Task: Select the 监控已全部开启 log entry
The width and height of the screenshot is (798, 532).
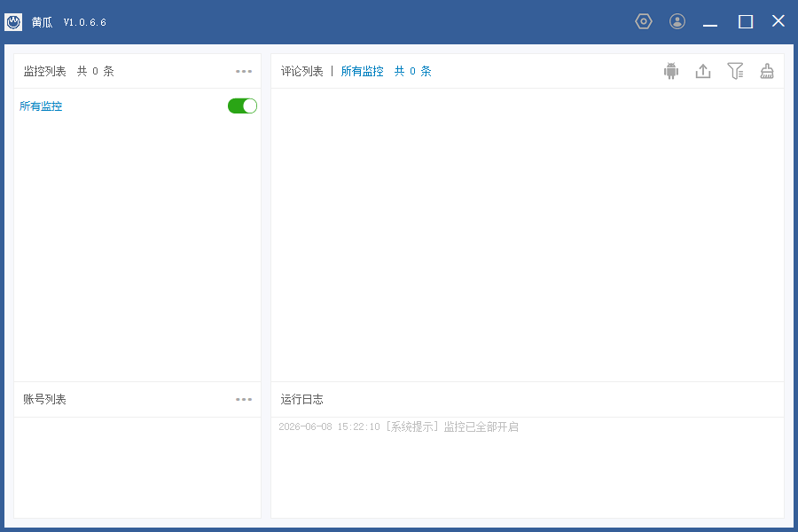Action: click(x=398, y=426)
